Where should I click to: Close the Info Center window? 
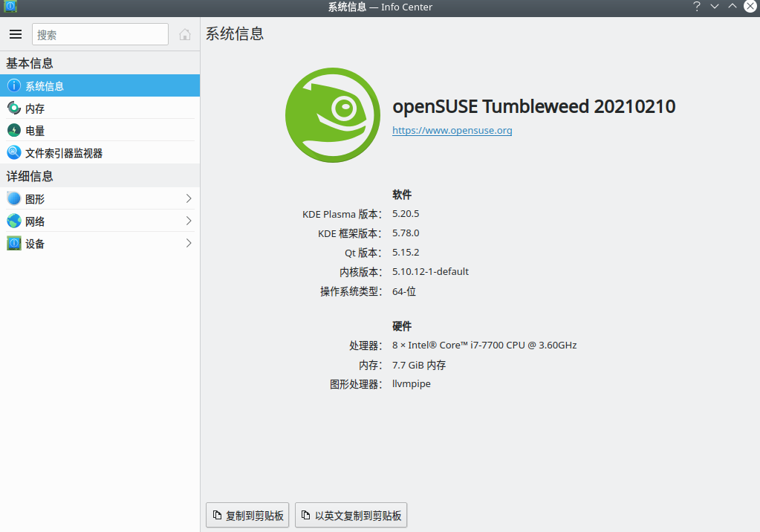(x=750, y=7)
